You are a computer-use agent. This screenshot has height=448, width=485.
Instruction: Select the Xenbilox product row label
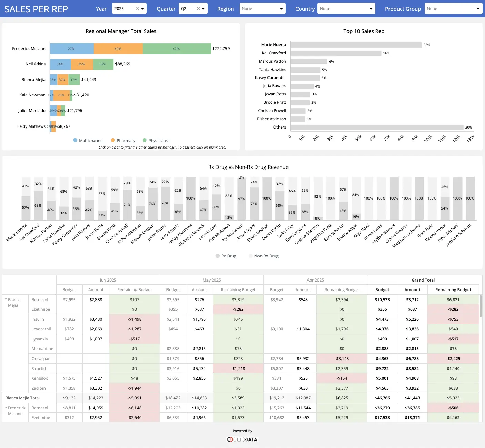tap(40, 378)
